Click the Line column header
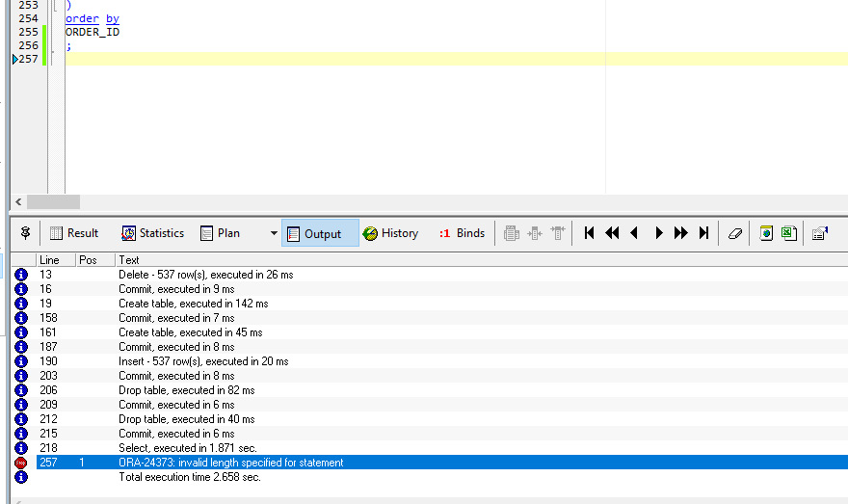Viewport: 848px width, 504px height. pos(50,260)
